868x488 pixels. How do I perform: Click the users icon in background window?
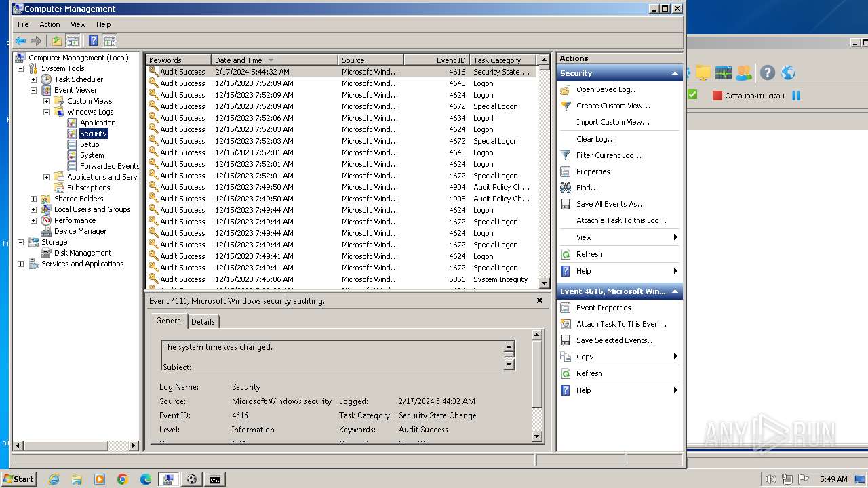(x=744, y=73)
